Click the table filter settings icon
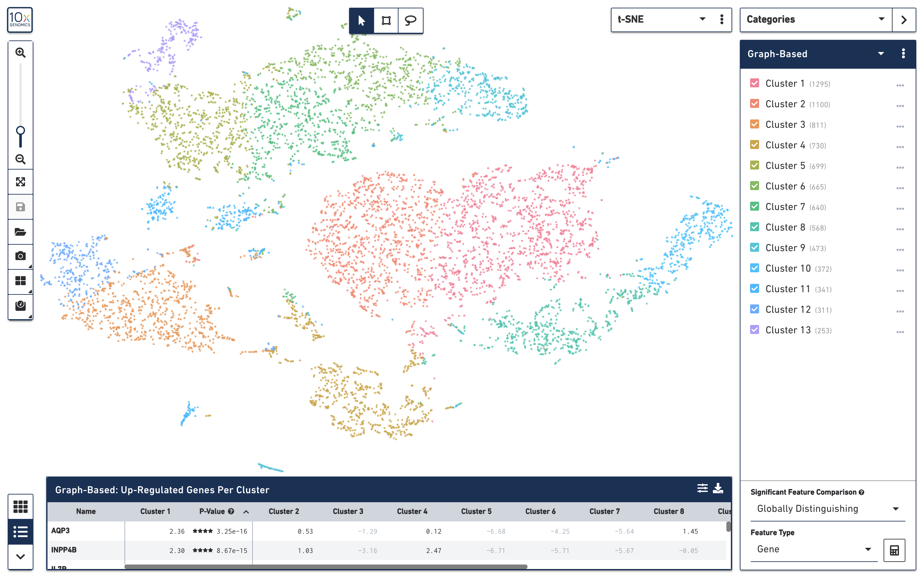 702,488
